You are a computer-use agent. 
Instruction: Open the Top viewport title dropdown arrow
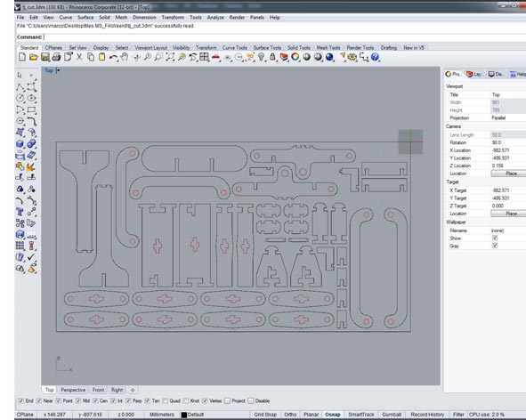coord(58,70)
